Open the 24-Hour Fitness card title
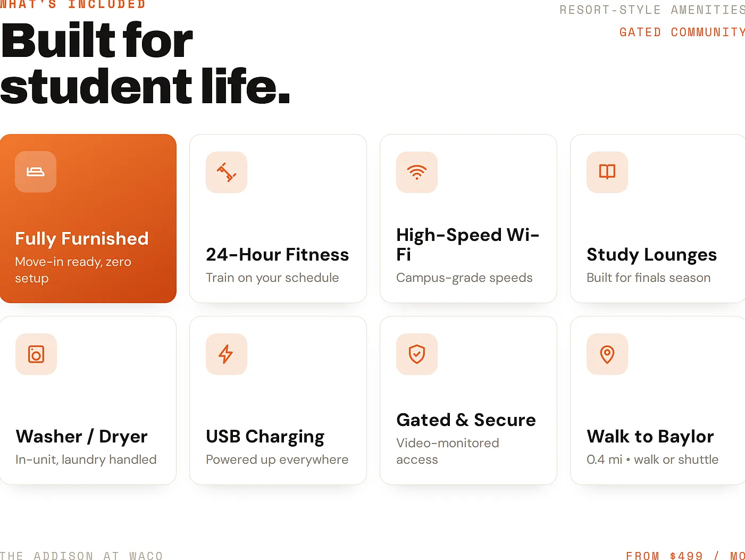Screen dimensions: 745x560 [278, 255]
